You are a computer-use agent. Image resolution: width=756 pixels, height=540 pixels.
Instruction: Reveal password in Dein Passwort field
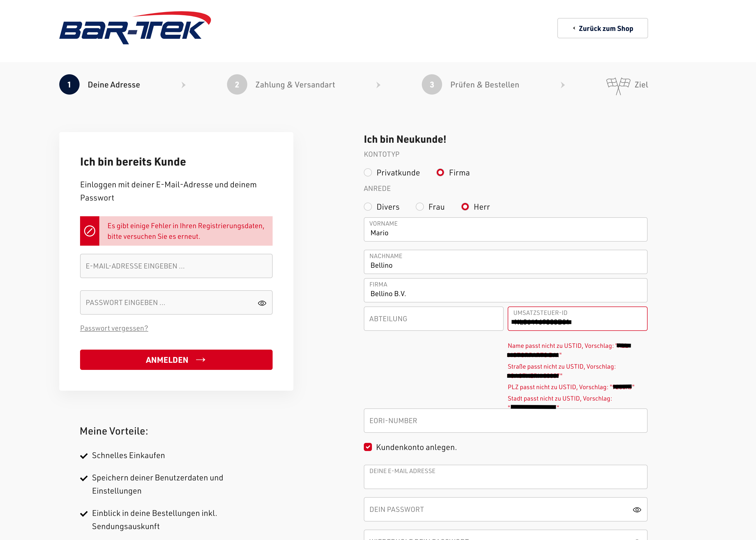click(637, 510)
